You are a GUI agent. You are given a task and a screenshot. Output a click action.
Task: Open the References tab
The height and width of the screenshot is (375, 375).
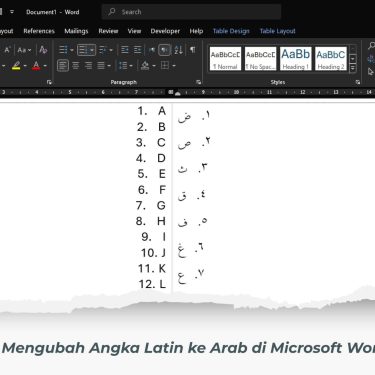[x=39, y=31]
